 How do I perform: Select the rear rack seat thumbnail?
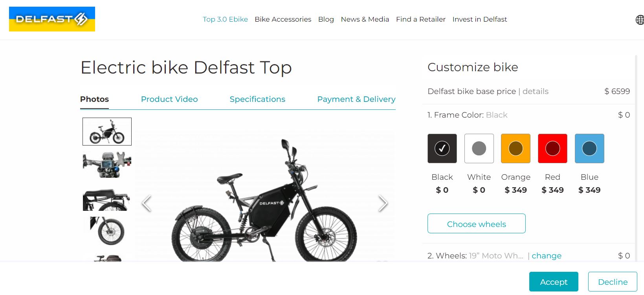coord(107,200)
